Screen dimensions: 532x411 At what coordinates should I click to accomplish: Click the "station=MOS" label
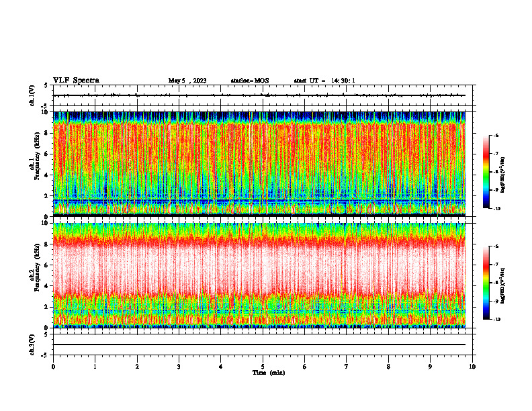tap(250, 81)
